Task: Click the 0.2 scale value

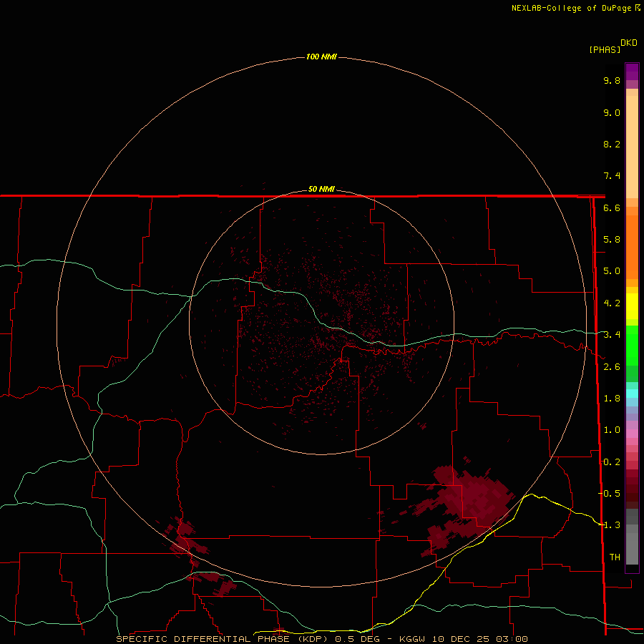Action: [612, 462]
